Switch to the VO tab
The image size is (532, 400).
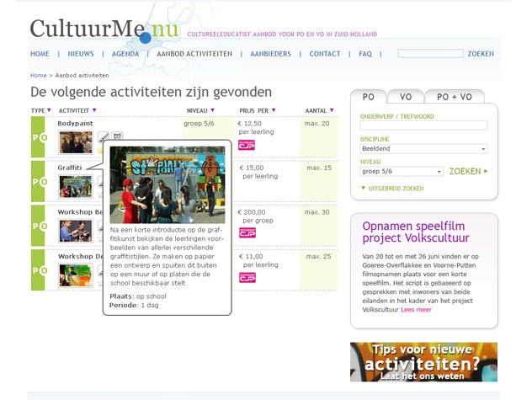tap(406, 97)
